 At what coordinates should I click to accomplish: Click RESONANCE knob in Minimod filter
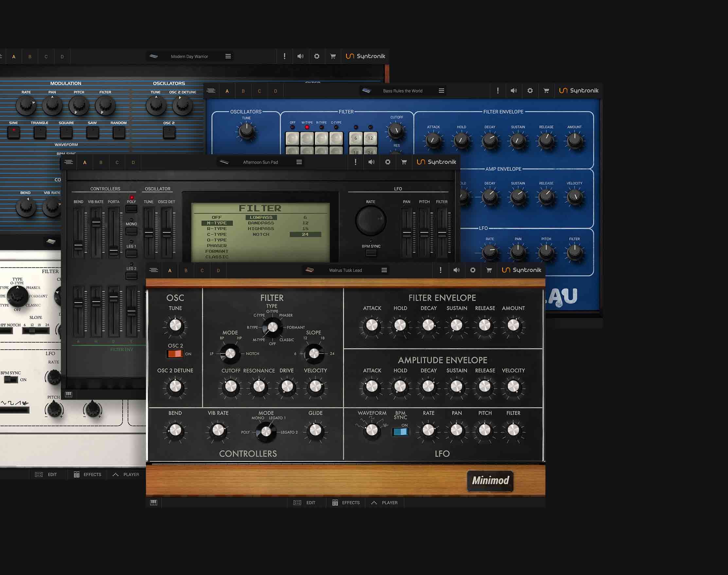pos(259,386)
